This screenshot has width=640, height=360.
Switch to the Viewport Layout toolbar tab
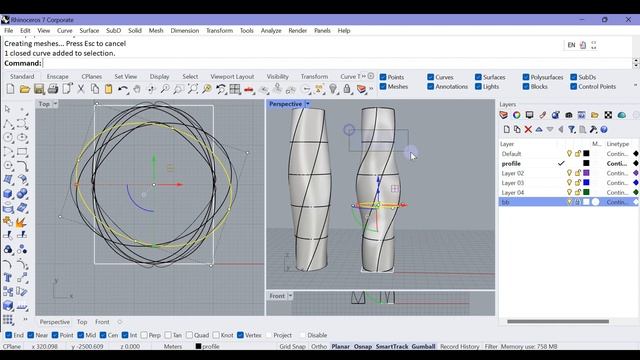[x=232, y=76]
